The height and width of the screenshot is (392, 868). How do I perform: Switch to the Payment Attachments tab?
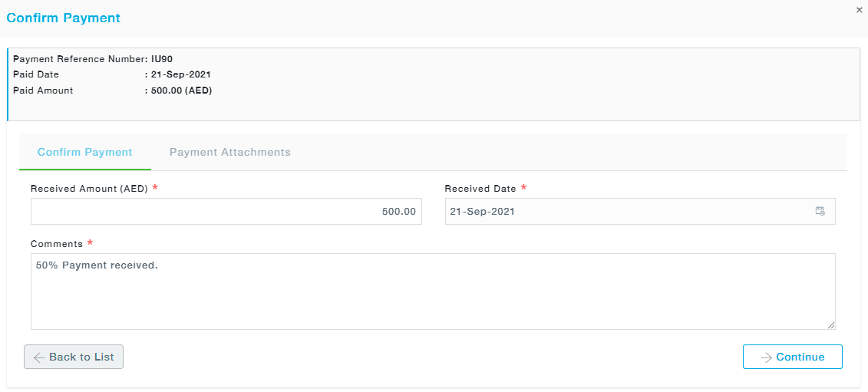tap(230, 153)
